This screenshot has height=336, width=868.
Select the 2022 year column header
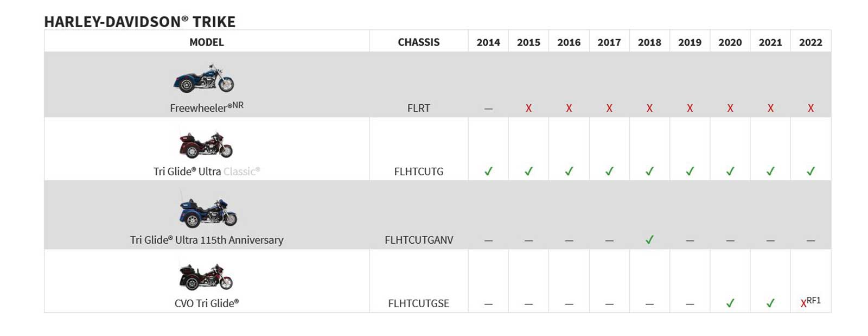(810, 42)
